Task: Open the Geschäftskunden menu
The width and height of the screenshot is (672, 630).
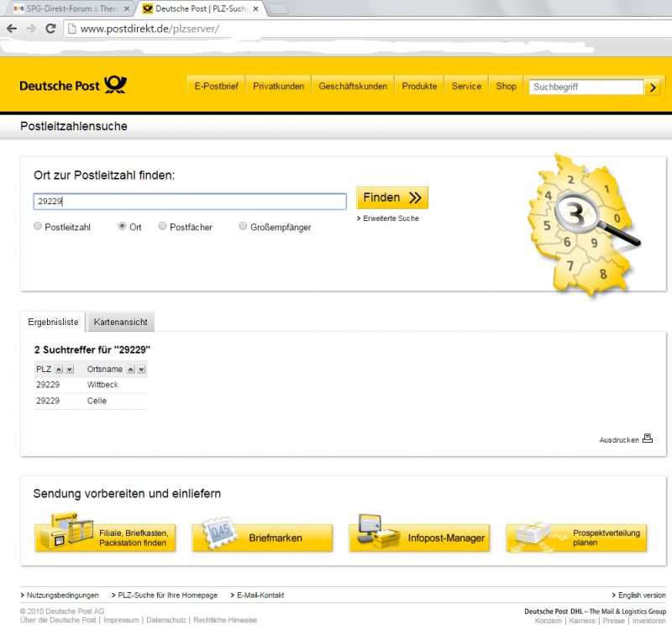Action: click(x=353, y=87)
